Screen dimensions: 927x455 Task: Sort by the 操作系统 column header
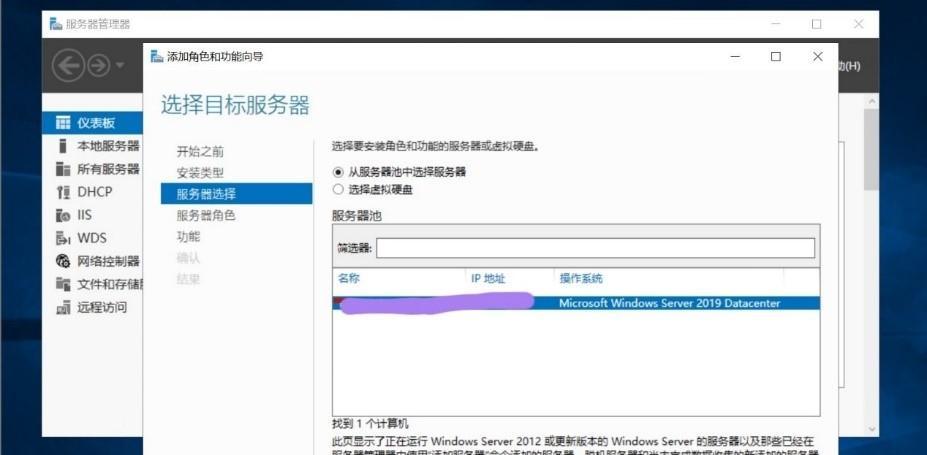pos(581,278)
